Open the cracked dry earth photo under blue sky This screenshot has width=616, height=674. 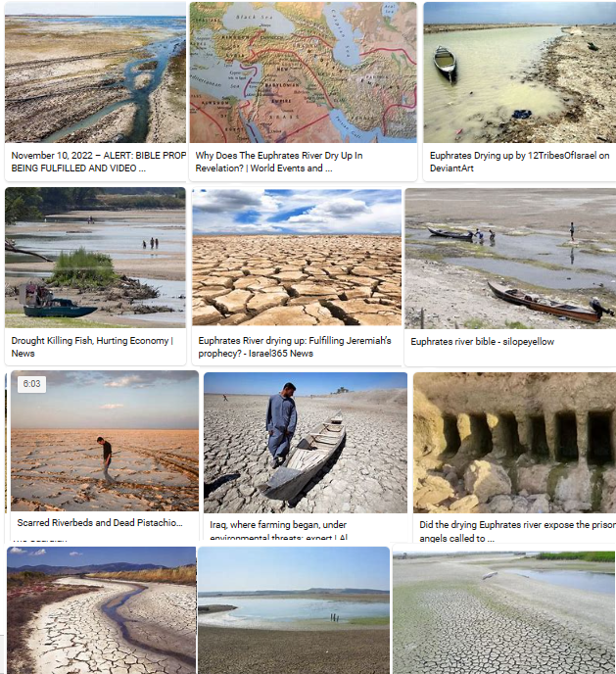(x=297, y=257)
